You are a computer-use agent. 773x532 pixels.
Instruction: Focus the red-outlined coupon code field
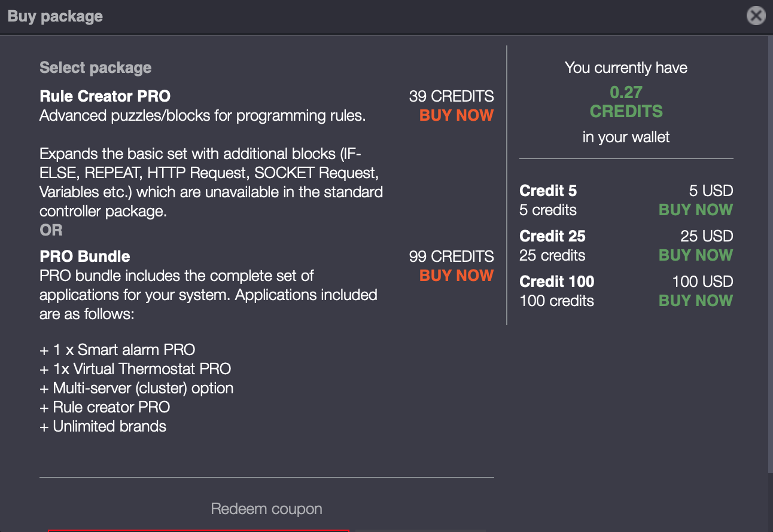[x=198, y=530]
